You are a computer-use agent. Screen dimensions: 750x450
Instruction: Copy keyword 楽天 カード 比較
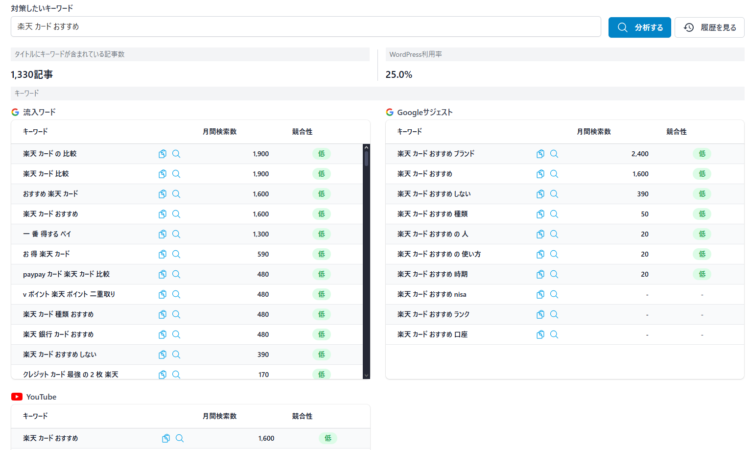[163, 174]
